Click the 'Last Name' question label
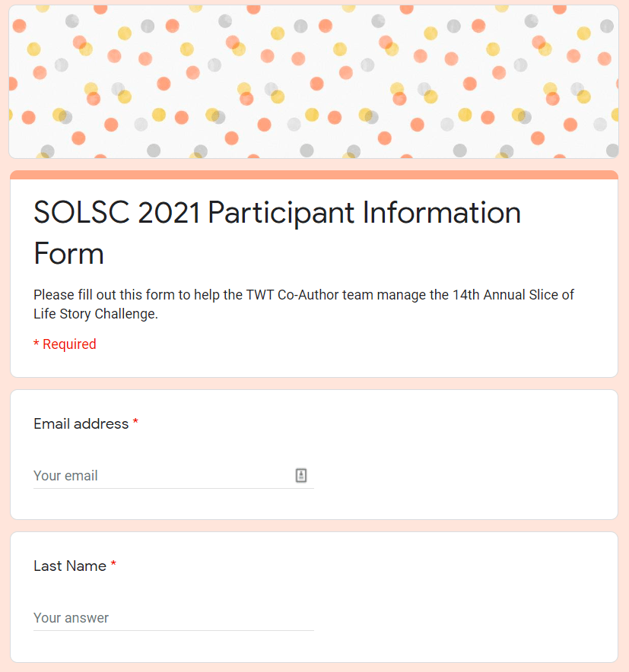Screen dimensions: 629x672 [x=70, y=566]
